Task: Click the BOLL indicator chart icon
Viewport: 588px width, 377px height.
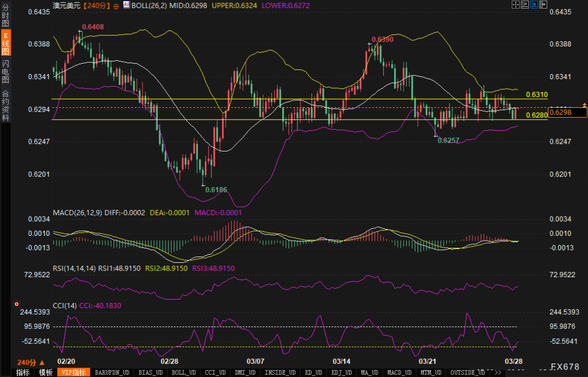Action: (x=126, y=5)
